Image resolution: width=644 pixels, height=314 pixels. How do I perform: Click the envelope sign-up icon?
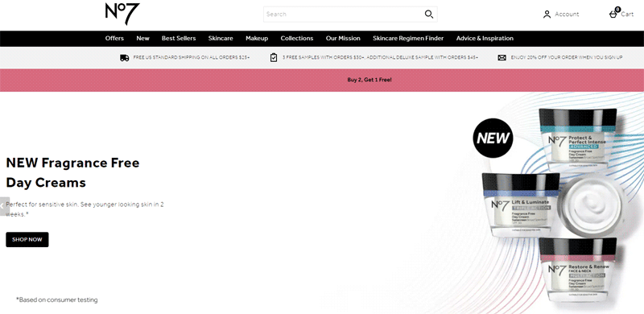(502, 58)
